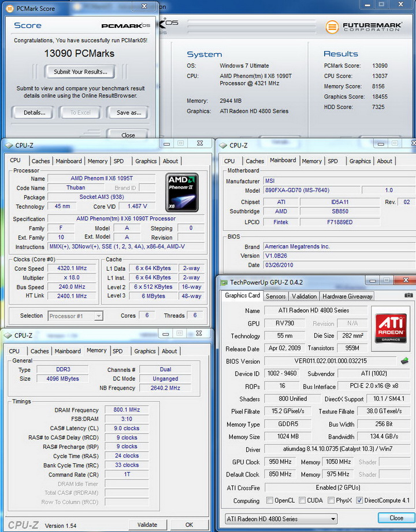Switch to Caches tab in the CPU window

(x=40, y=161)
